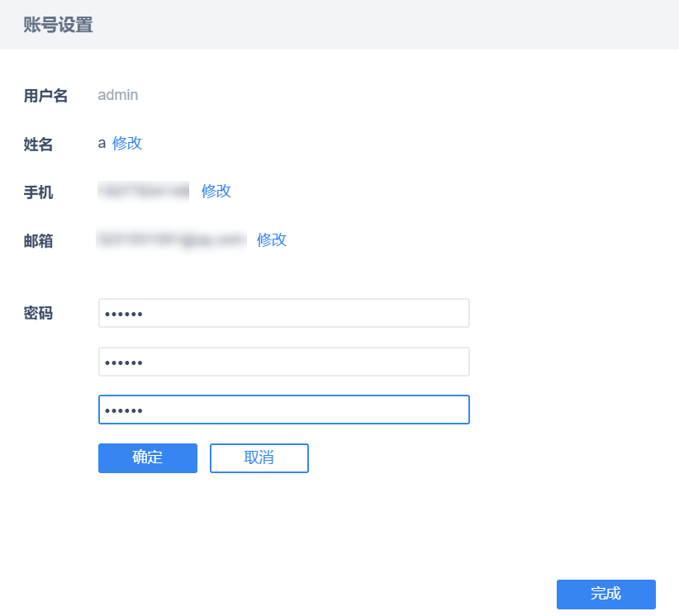The height and width of the screenshot is (616, 679).
Task: Focus the top password input field
Action: pyautogui.click(x=283, y=314)
